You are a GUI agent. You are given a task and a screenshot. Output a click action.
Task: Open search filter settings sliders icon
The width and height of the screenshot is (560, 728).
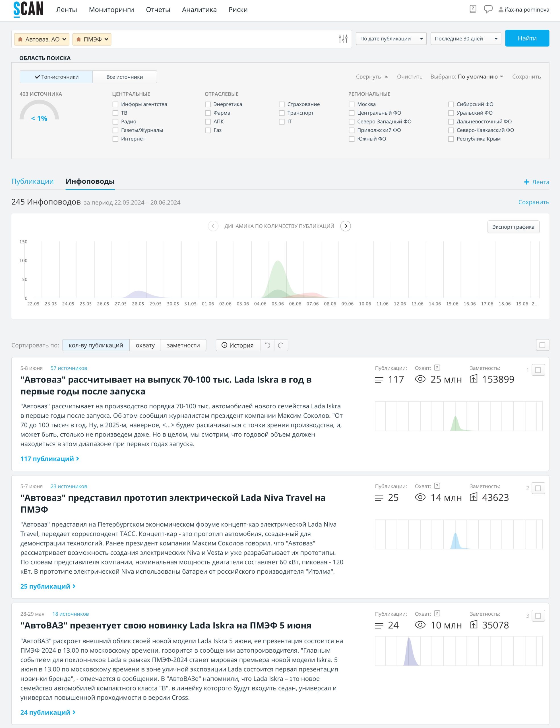[343, 39]
